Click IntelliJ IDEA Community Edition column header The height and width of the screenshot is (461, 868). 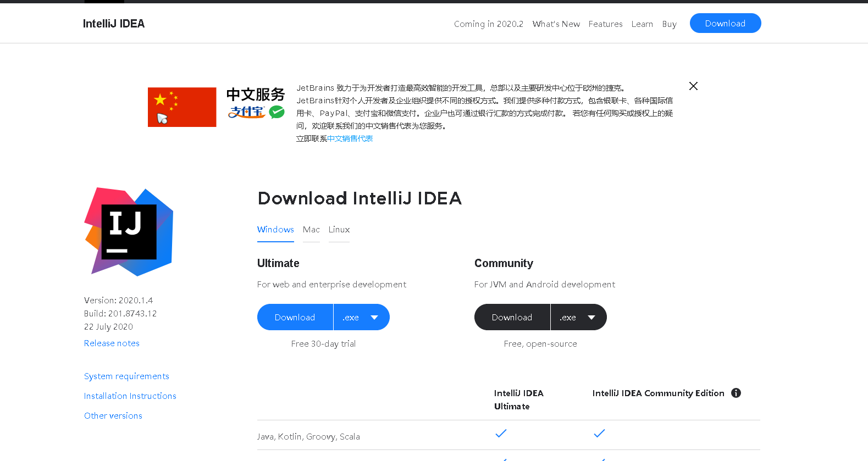[x=659, y=393]
